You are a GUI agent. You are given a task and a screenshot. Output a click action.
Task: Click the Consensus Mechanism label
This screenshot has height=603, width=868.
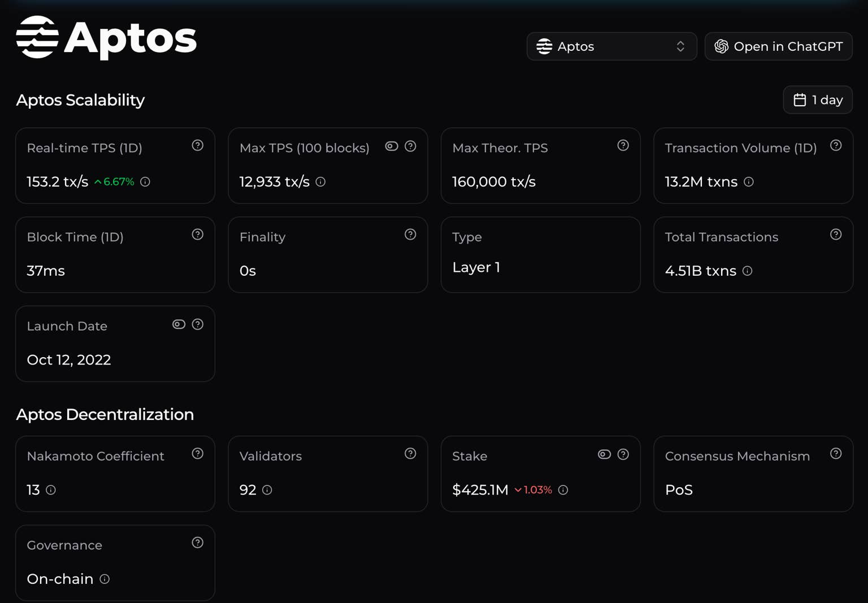click(737, 456)
